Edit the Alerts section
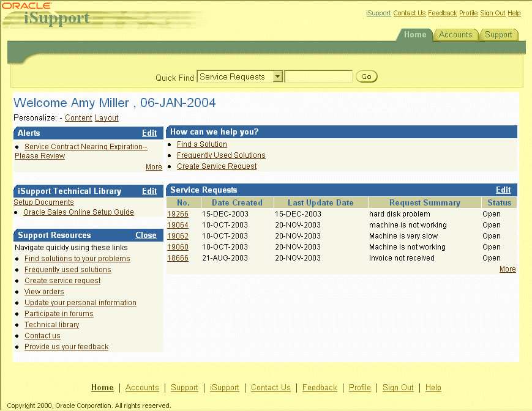532x411 pixels. pos(149,133)
